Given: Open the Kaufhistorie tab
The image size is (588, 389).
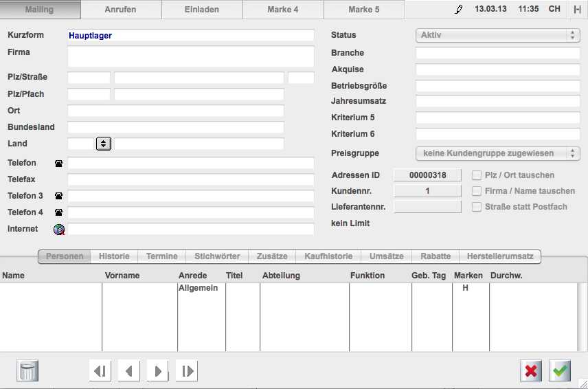Looking at the screenshot, I should [x=328, y=256].
